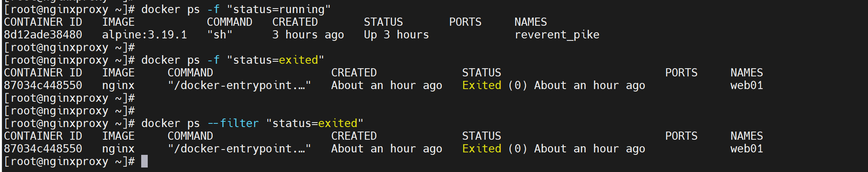Screen dimensions: 868x172
Task: Click the "Up 3 hours" status text
Action: tap(396, 35)
